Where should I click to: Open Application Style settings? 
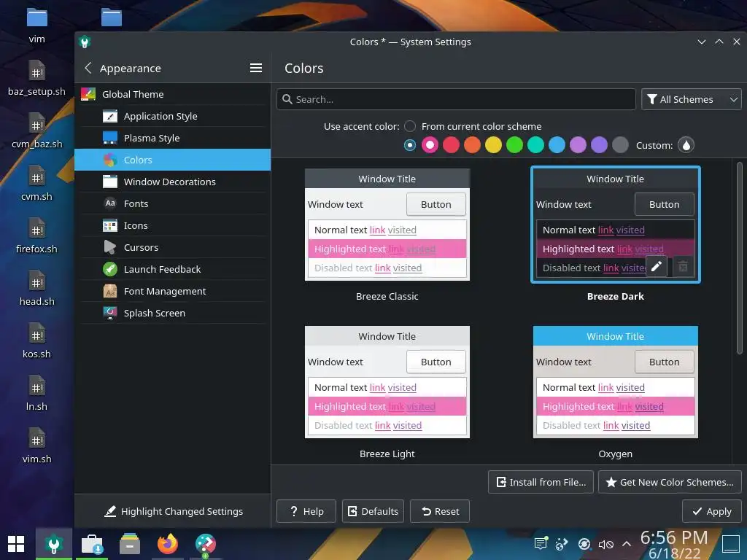[172, 116]
